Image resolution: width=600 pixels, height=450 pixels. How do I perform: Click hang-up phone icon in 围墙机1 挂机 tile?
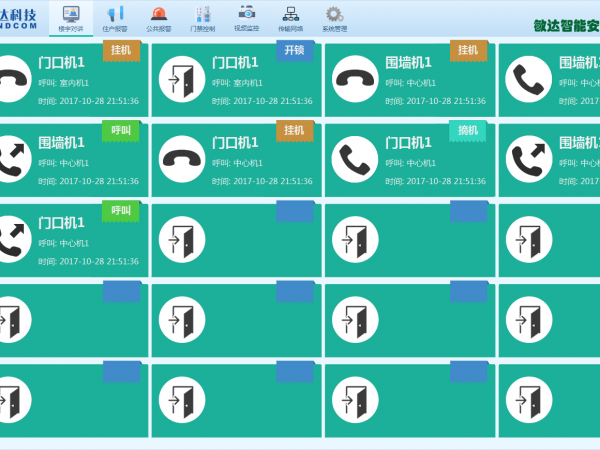[x=355, y=80]
